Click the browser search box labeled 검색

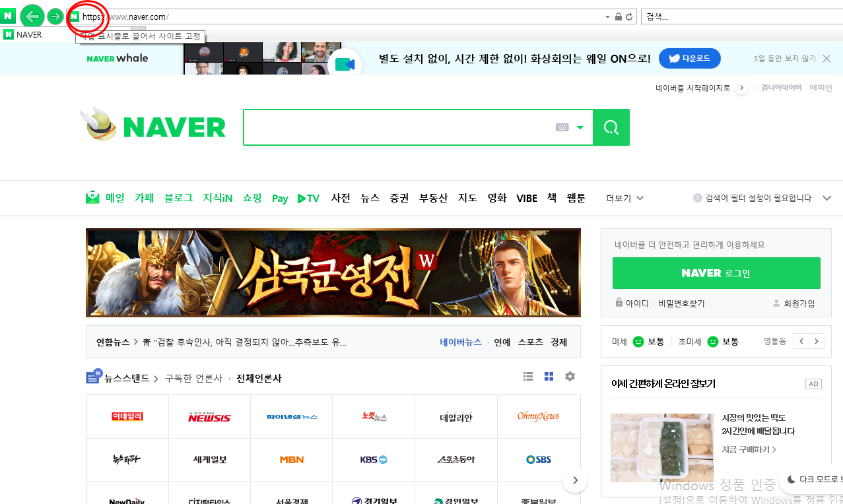(x=742, y=16)
